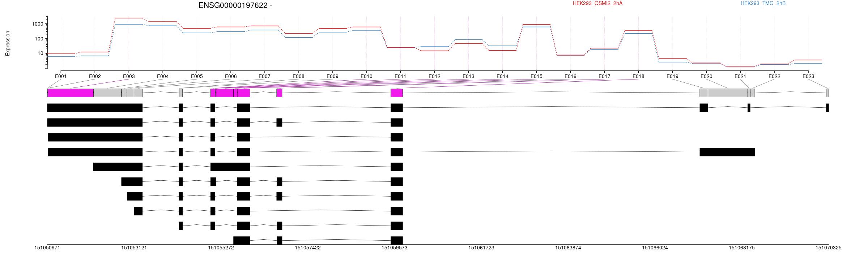Click the red expression segment above E015
Screen dimensions: 868x253
pyautogui.click(x=536, y=25)
